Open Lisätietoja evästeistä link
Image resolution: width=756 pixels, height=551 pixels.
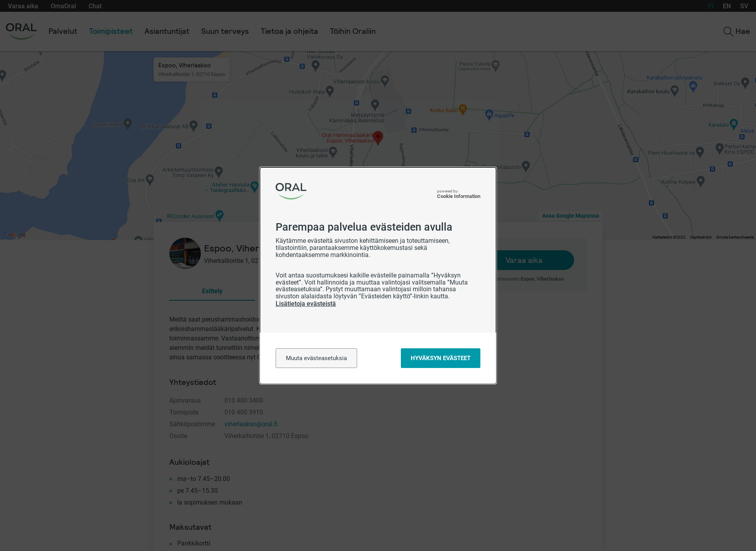306,304
